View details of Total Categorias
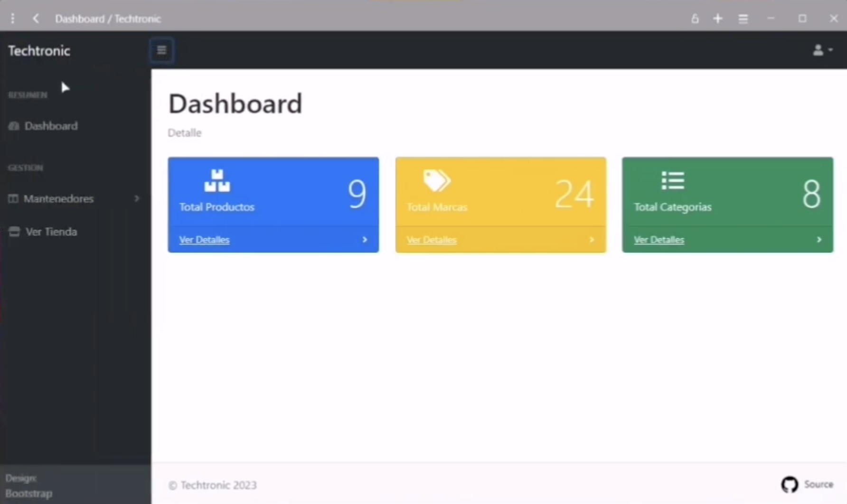The image size is (847, 504). pyautogui.click(x=659, y=240)
